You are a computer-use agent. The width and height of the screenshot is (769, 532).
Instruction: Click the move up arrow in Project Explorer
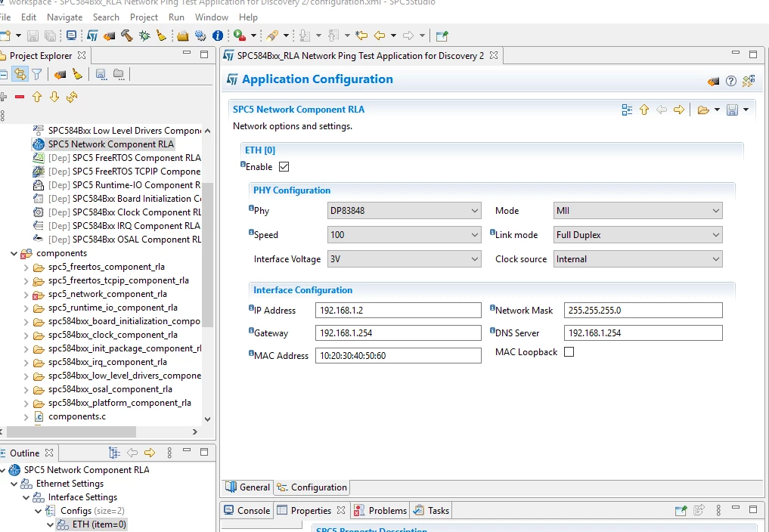[x=37, y=97]
